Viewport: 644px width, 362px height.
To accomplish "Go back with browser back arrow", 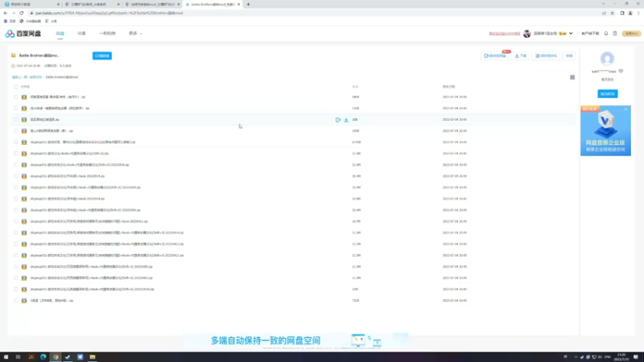I will [6, 13].
